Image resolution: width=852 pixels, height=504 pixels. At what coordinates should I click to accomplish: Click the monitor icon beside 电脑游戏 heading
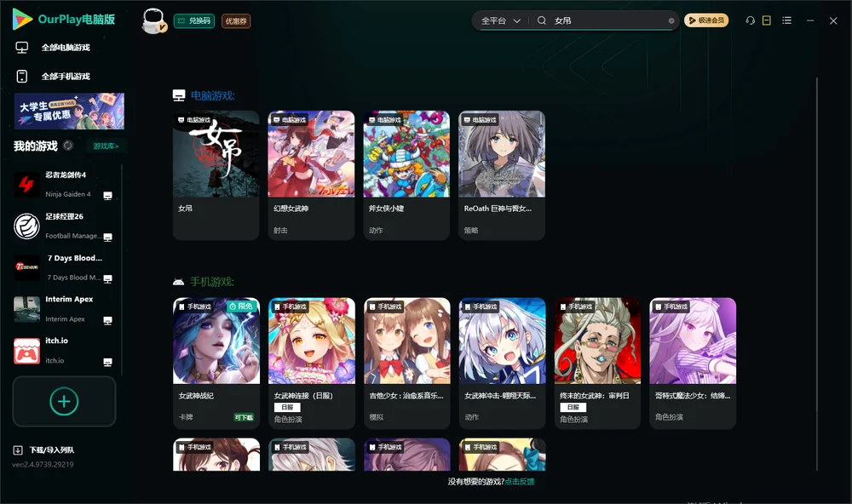pyautogui.click(x=179, y=95)
